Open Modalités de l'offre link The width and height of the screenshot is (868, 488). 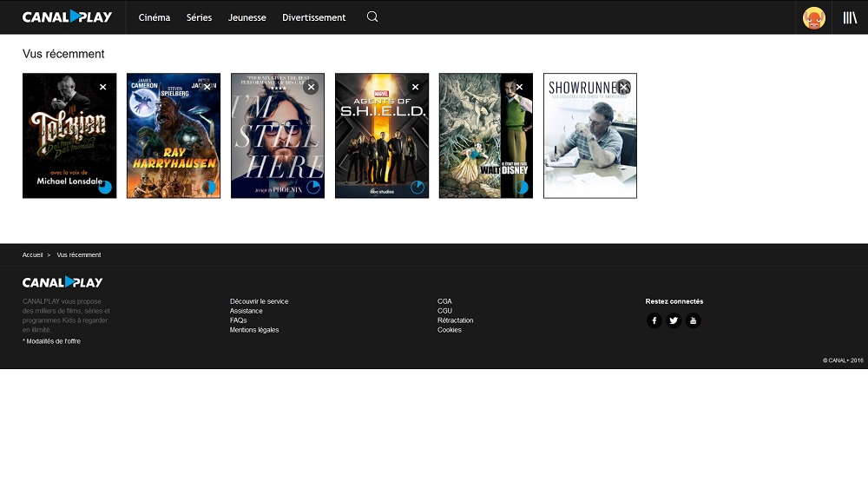51,341
